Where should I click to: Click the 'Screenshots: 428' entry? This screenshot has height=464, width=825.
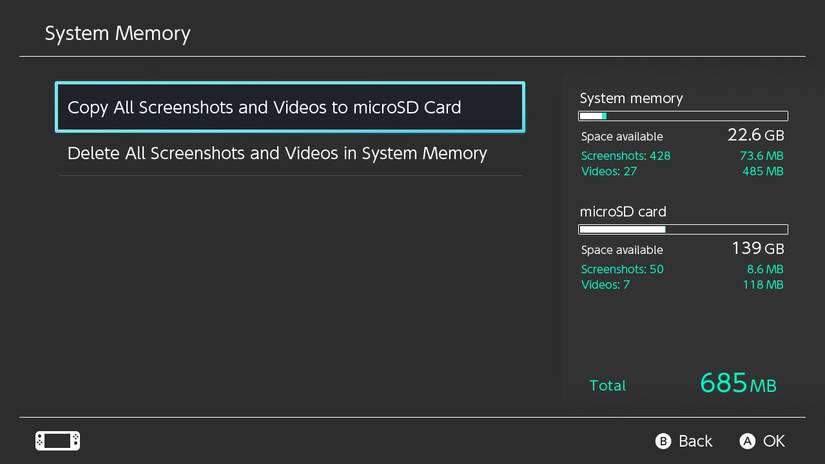coord(626,156)
